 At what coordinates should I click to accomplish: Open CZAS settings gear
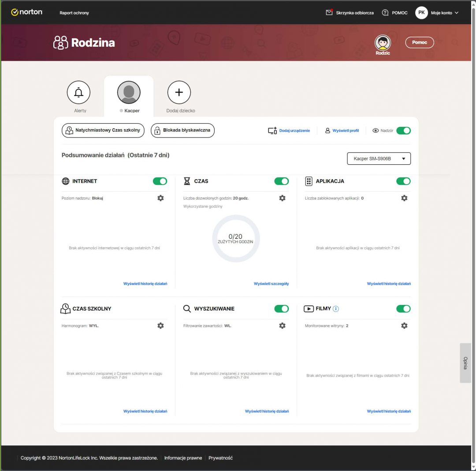pos(283,198)
